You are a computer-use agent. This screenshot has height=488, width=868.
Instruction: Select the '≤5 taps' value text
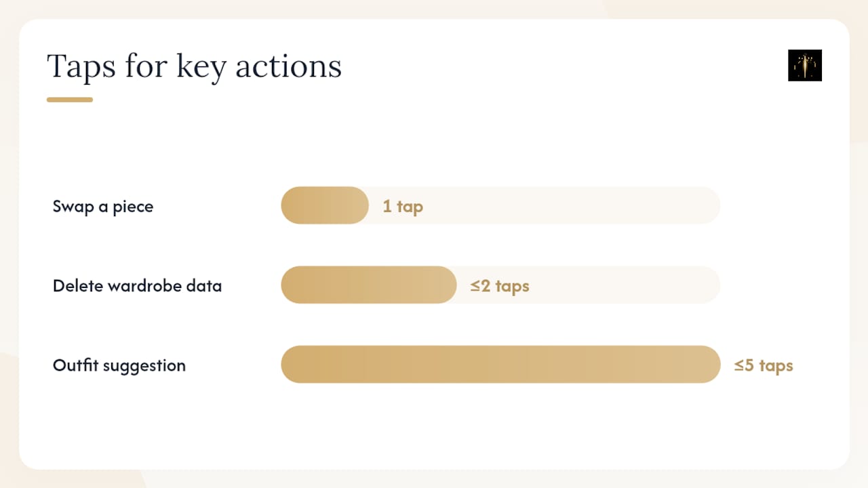tap(764, 366)
